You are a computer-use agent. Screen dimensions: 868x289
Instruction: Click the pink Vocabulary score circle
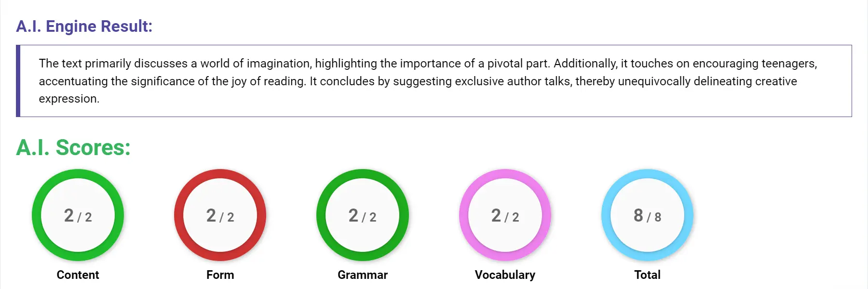[505, 216]
